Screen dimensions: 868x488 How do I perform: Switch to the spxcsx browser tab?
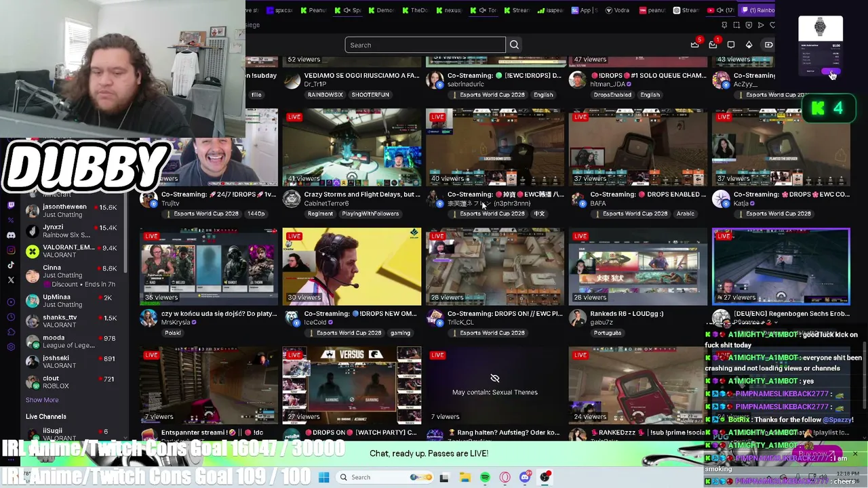coord(279,10)
